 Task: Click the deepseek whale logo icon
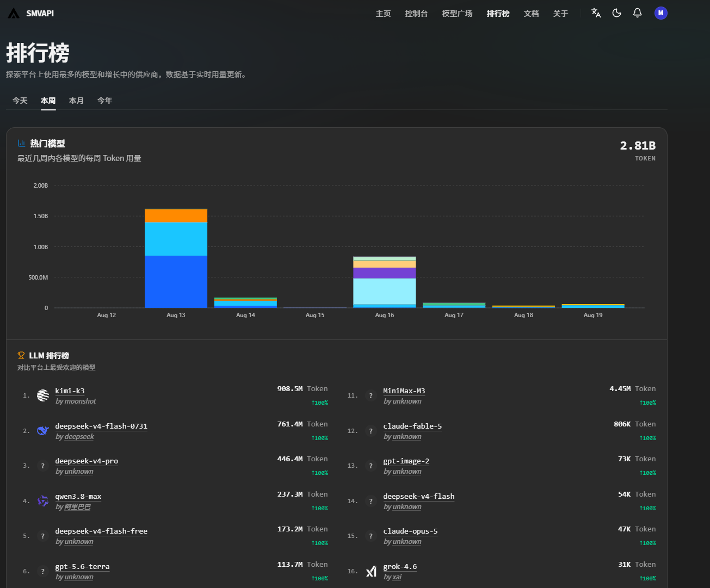click(43, 431)
